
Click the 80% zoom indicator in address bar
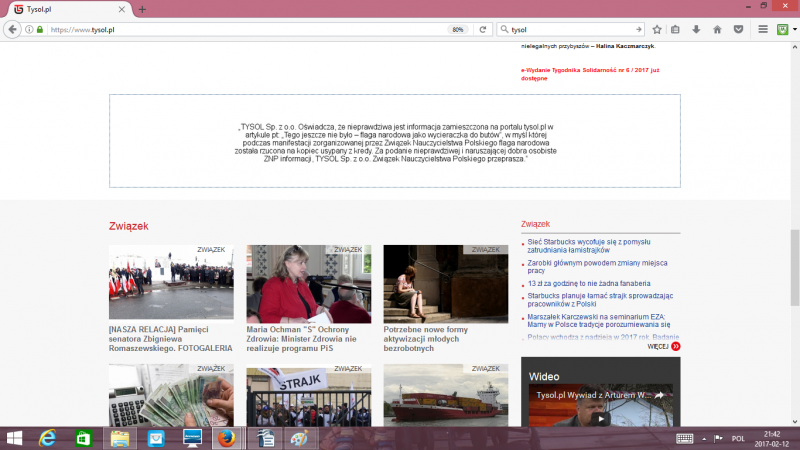[458, 30]
